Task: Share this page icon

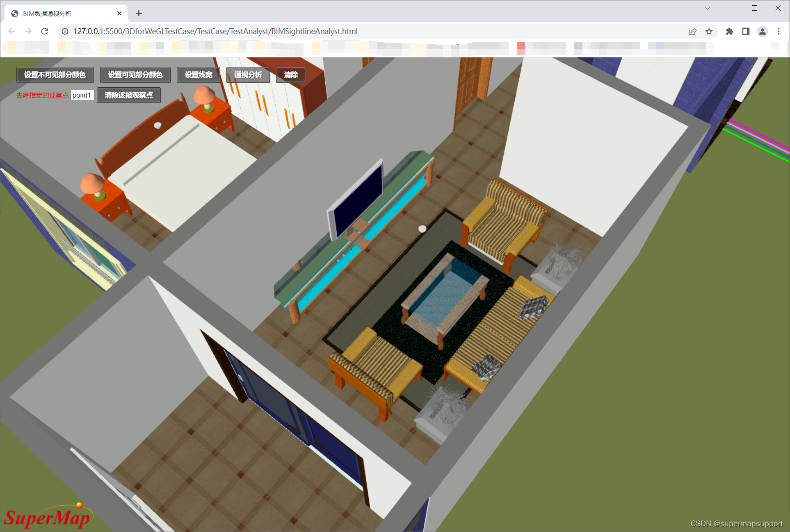Action: pyautogui.click(x=692, y=32)
